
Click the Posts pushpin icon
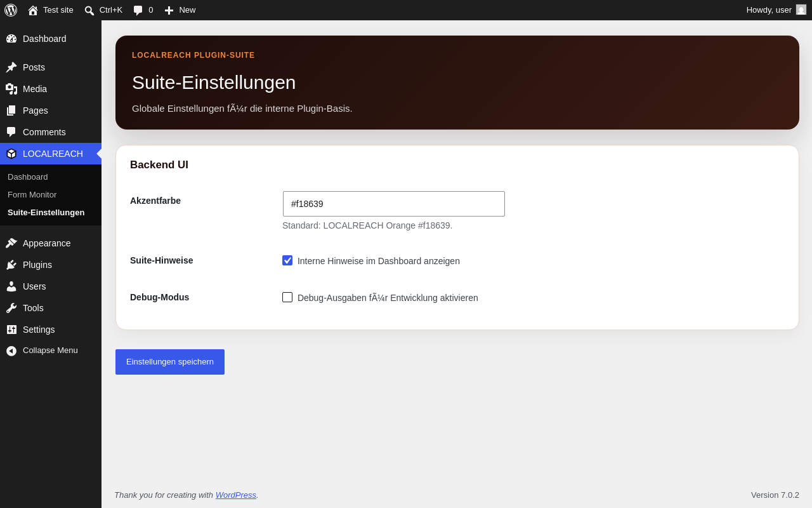point(11,67)
